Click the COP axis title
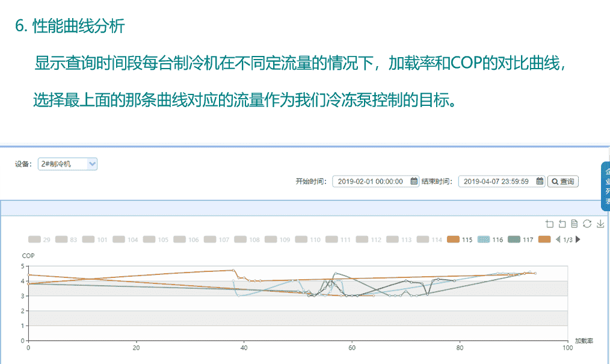Image resolution: width=610 pixels, height=364 pixels. coord(28,256)
